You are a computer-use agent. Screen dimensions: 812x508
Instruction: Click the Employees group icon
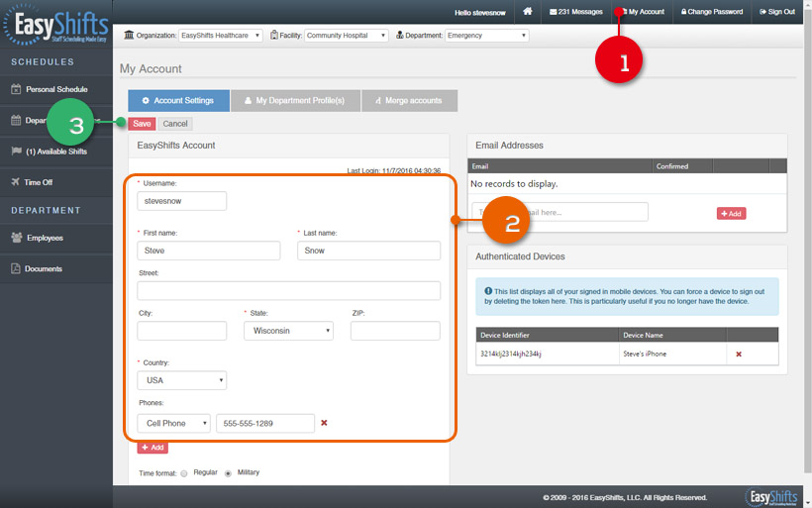pyautogui.click(x=17, y=238)
